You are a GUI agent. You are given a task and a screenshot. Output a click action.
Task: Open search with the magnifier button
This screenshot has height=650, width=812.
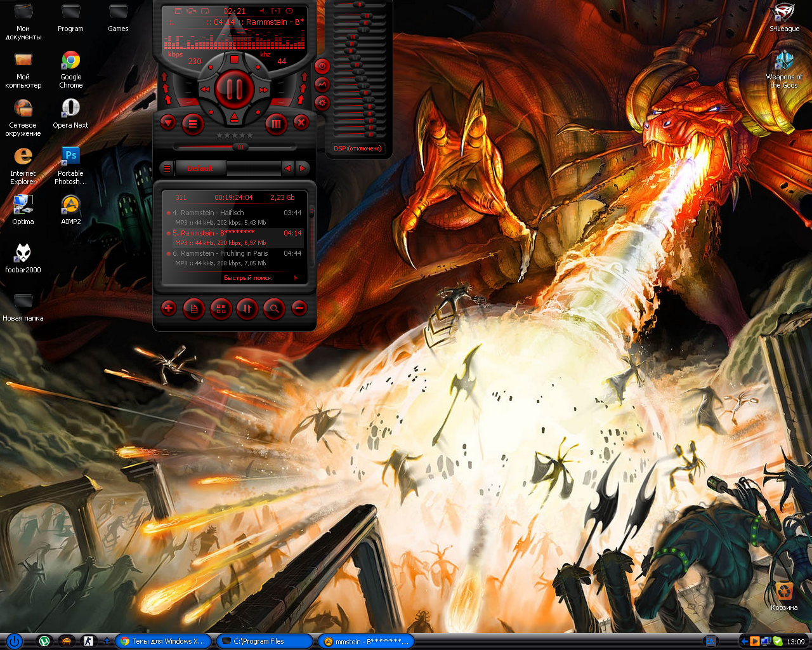tap(274, 309)
